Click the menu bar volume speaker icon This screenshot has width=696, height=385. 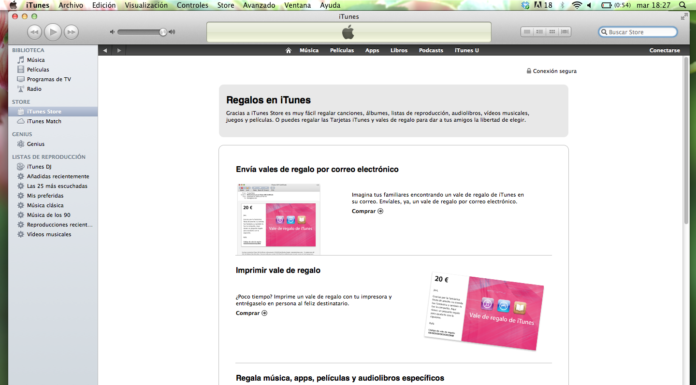pyautogui.click(x=589, y=5)
